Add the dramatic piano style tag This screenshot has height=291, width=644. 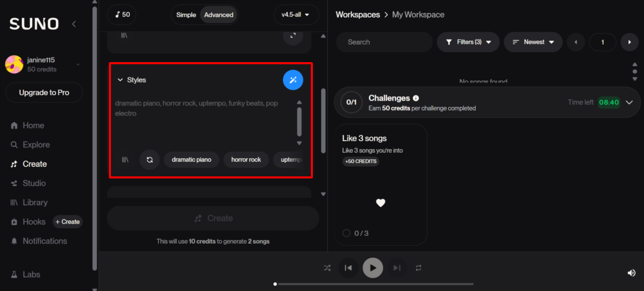[x=191, y=160]
